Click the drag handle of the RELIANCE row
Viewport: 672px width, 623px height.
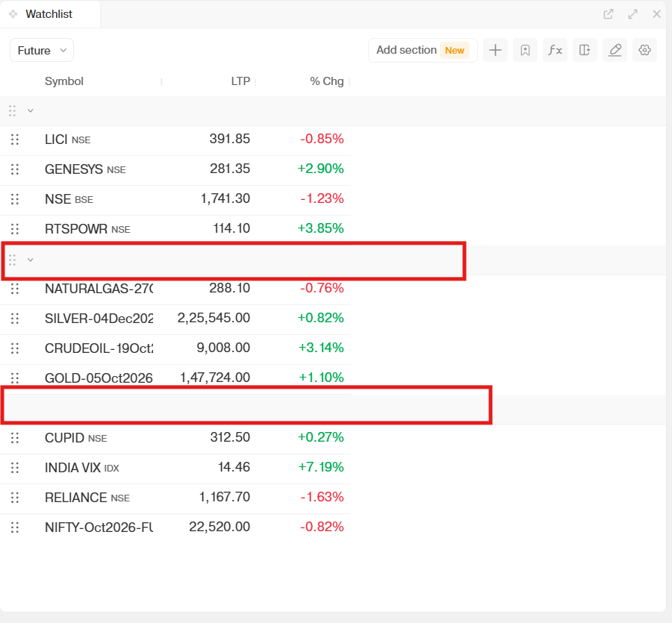[15, 498]
